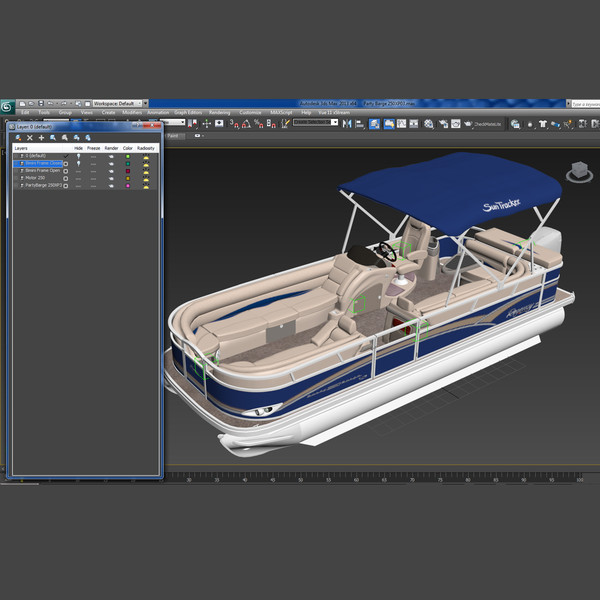Click Create New Layer icon in layer dialog

point(18,137)
